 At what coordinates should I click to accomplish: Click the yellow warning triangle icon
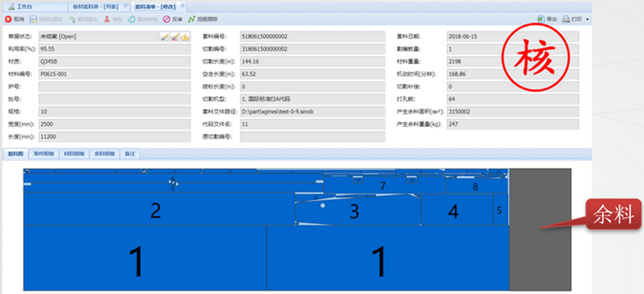185,37
